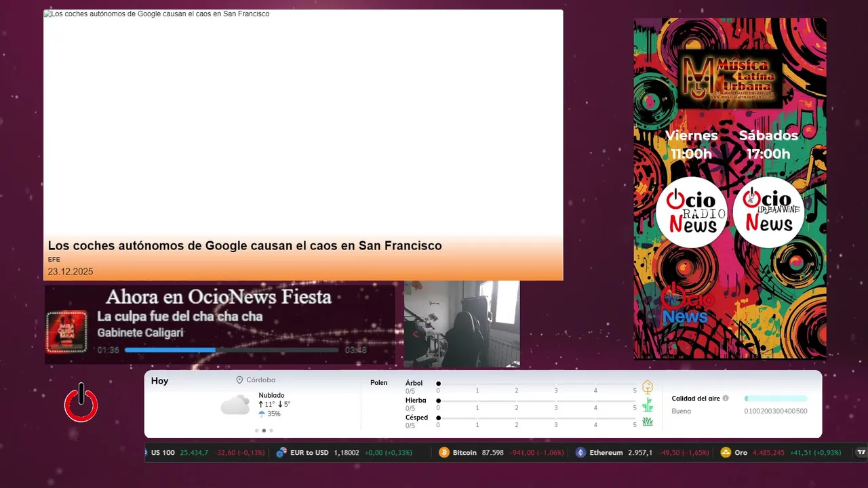
Task: Open the Oro ticker label
Action: (x=741, y=453)
